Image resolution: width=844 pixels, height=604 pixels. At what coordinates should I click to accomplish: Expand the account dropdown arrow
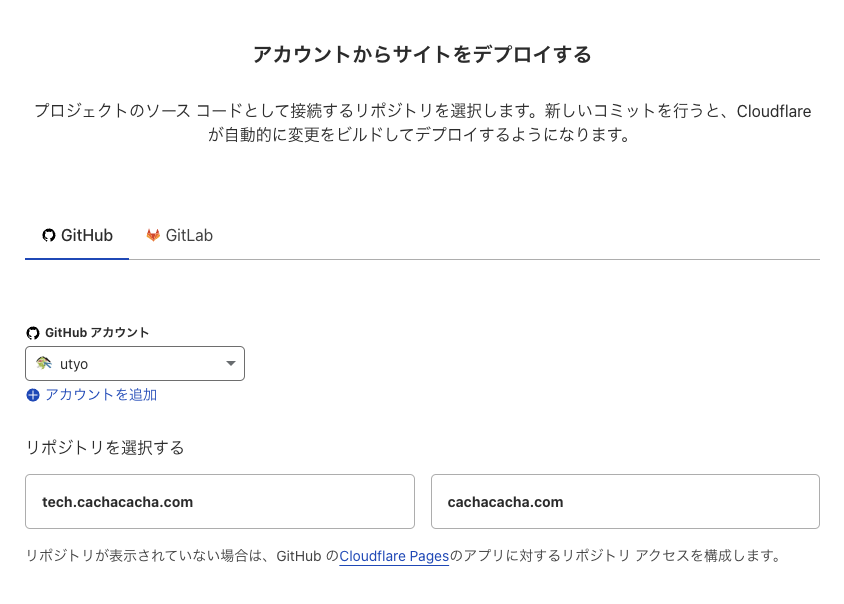(230, 364)
